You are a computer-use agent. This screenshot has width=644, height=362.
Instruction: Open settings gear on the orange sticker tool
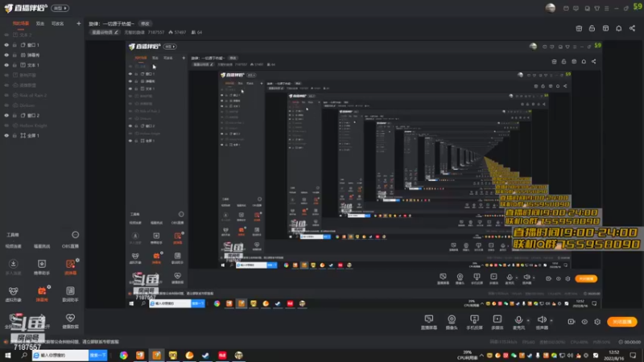(x=77, y=260)
